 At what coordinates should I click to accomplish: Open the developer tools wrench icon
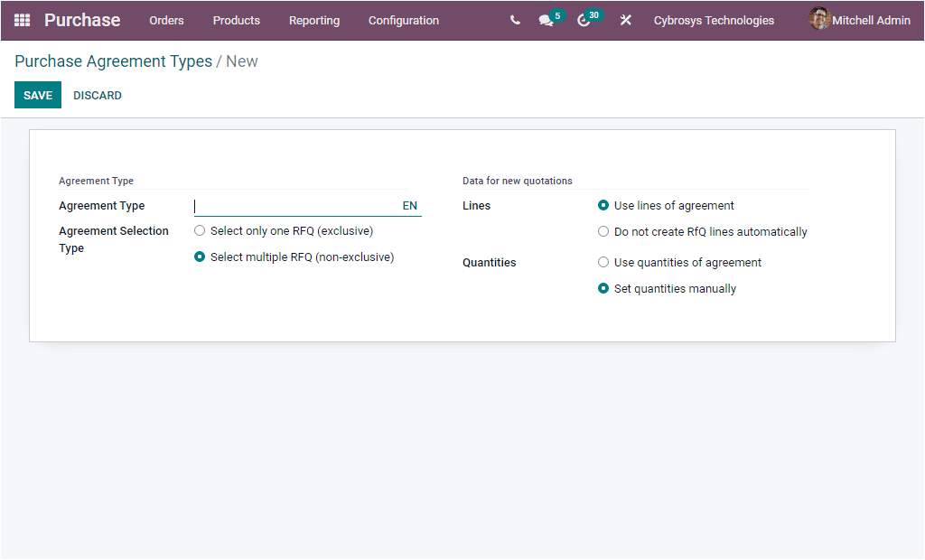625,20
